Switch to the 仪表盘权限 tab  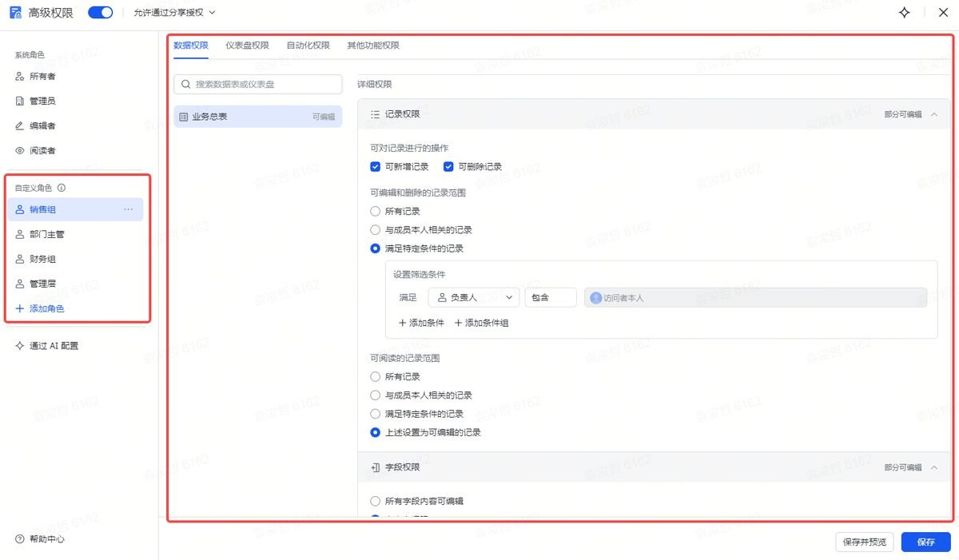(x=247, y=46)
